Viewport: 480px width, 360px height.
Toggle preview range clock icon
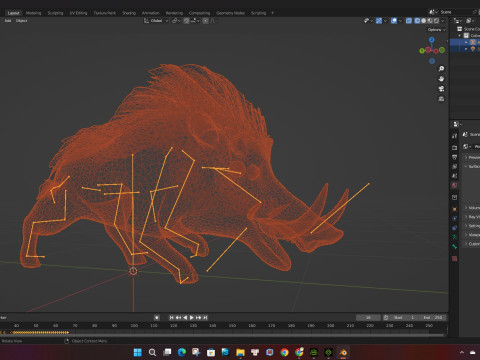point(386,318)
